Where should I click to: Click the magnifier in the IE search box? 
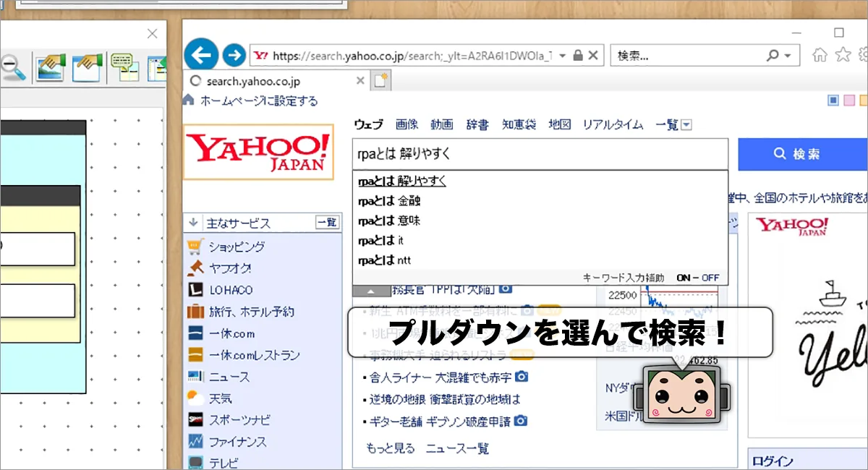[x=774, y=56]
